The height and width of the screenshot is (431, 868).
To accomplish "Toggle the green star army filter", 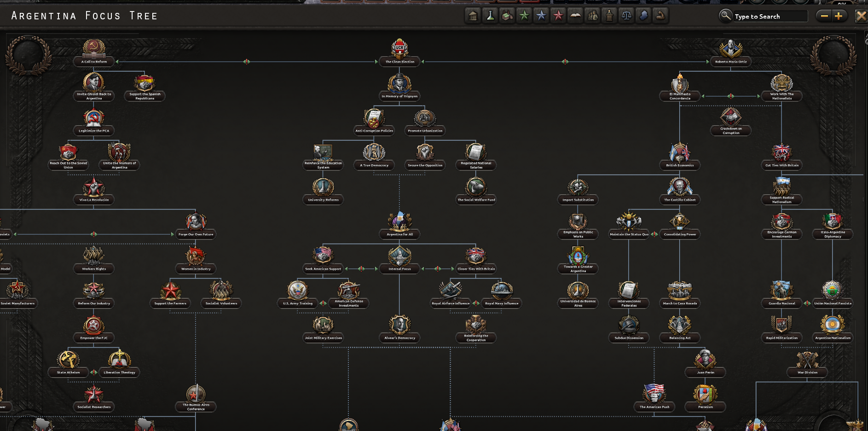I will [x=524, y=16].
